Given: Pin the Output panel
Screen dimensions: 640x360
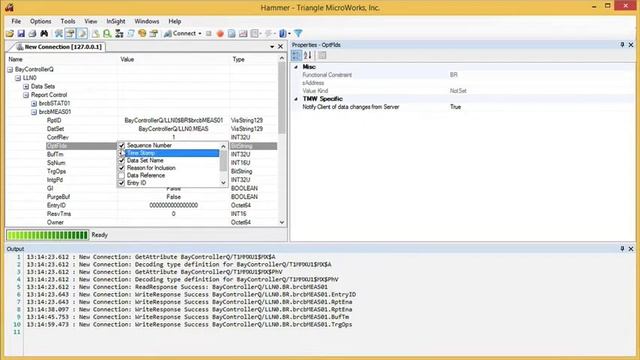Looking at the screenshot, I should pyautogui.click(x=622, y=249).
